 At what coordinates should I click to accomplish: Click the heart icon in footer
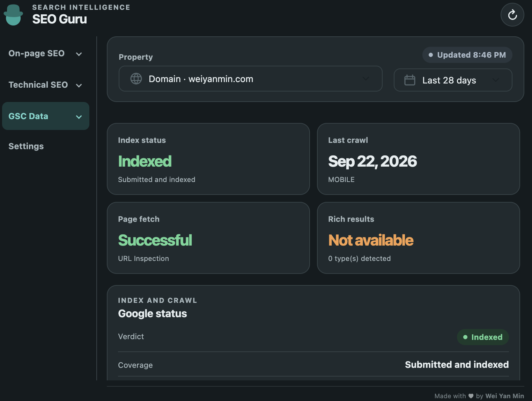tap(471, 396)
